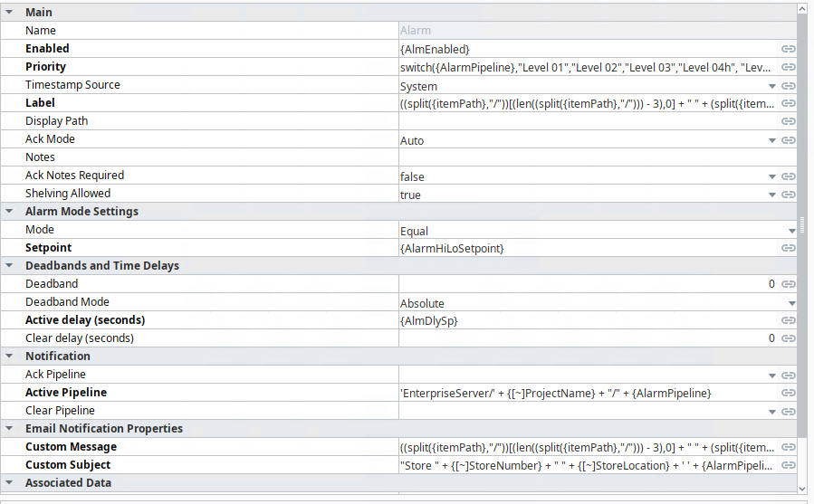
Task: Click binding icon for Active delay row
Action: (x=789, y=320)
